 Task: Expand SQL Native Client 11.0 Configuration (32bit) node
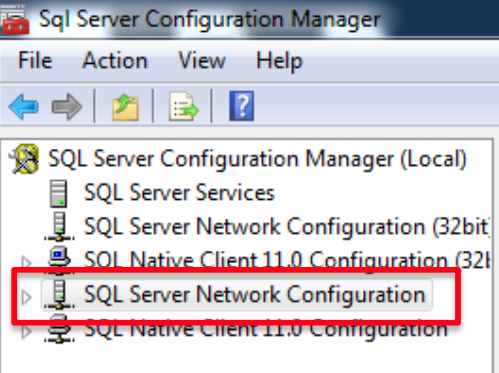click(26, 262)
